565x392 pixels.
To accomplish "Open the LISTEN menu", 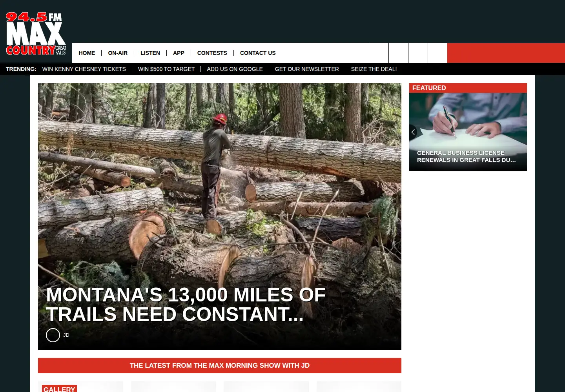I will (x=150, y=53).
